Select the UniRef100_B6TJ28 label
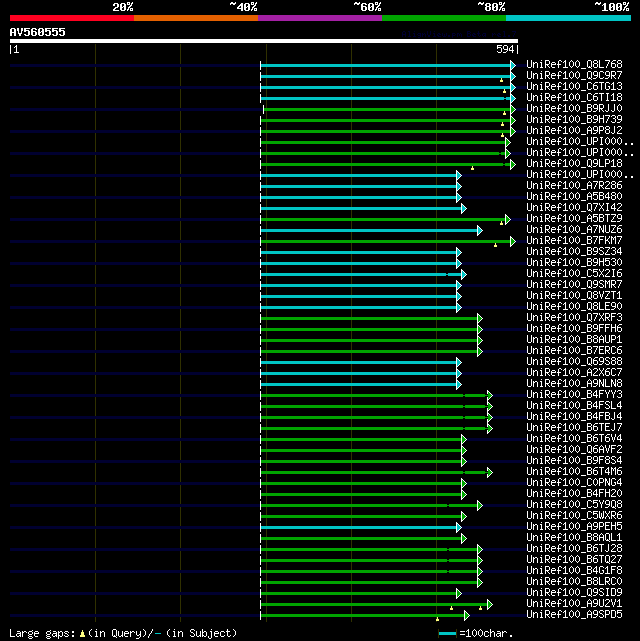The height and width of the screenshot is (641, 640). pyautogui.click(x=574, y=549)
